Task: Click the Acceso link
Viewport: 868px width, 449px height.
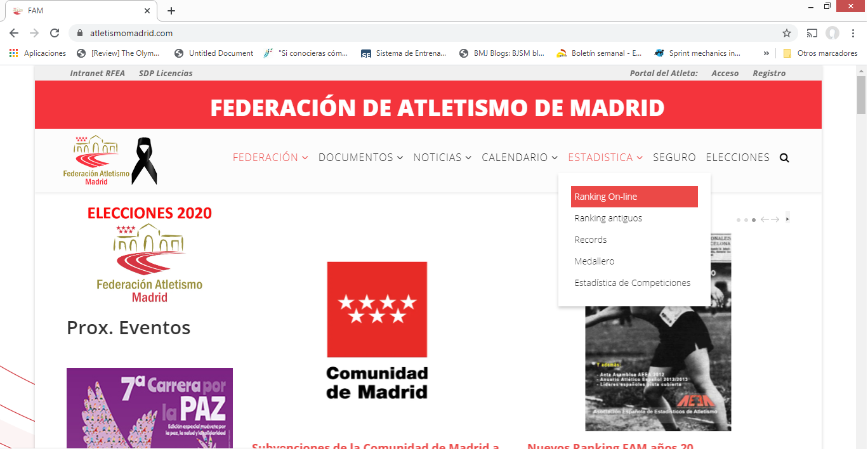Action: (725, 74)
